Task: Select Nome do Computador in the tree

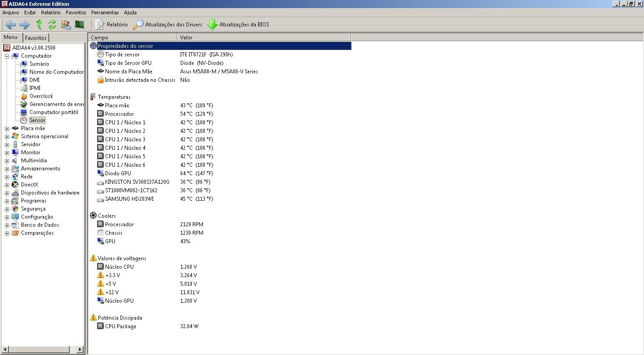Action: (x=56, y=72)
